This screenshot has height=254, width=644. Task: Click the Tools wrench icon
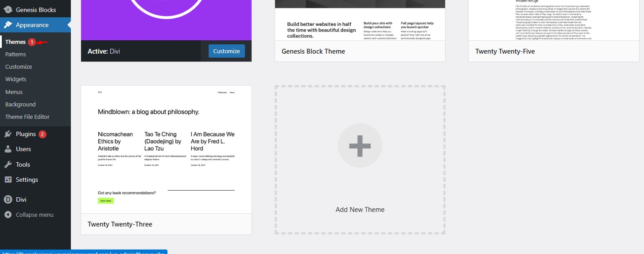point(8,164)
